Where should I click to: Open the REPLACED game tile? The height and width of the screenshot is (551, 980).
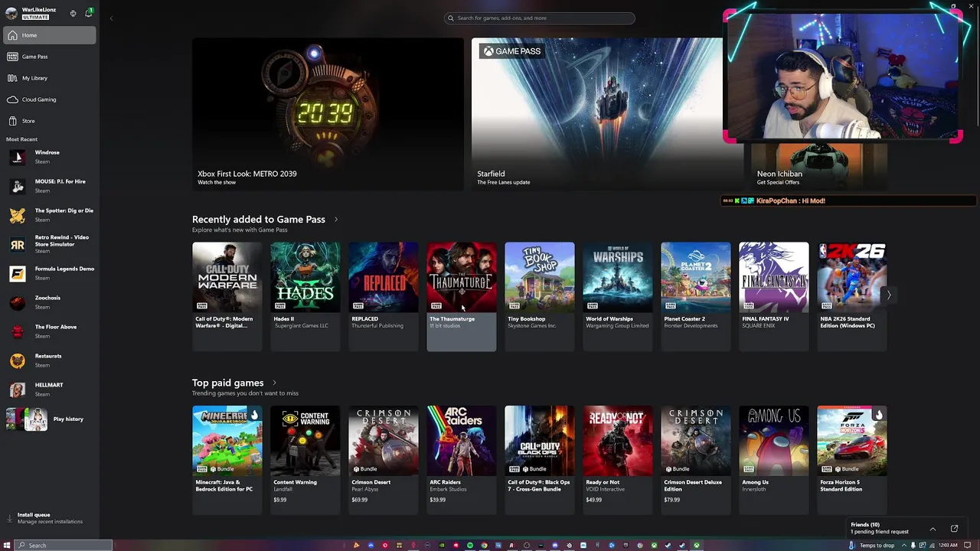pyautogui.click(x=383, y=297)
